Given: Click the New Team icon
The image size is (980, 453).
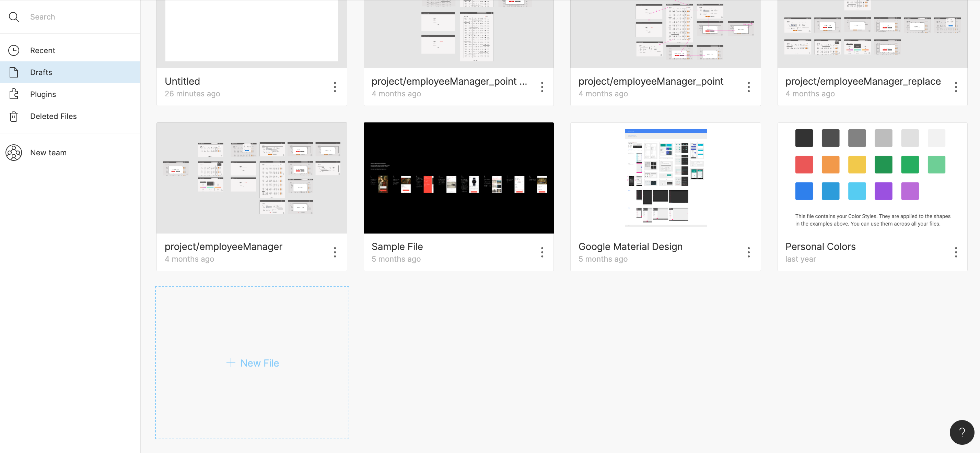Looking at the screenshot, I should [x=14, y=152].
